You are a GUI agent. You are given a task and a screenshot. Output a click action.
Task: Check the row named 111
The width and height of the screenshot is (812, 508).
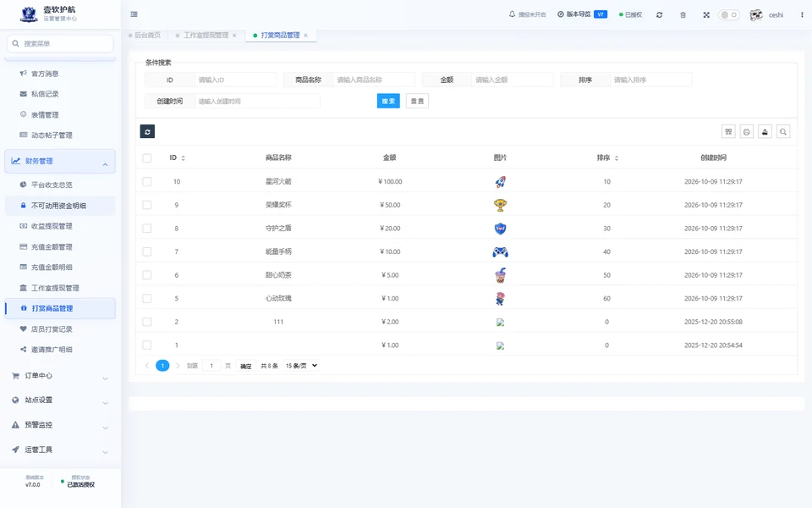(147, 322)
